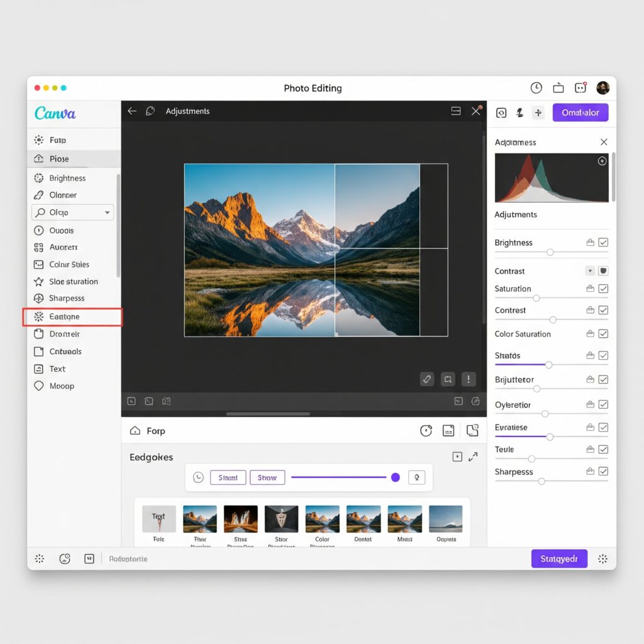Toggle the Color Saturation checkbox
Image resolution: width=644 pixels, height=644 pixels.
tap(603, 333)
